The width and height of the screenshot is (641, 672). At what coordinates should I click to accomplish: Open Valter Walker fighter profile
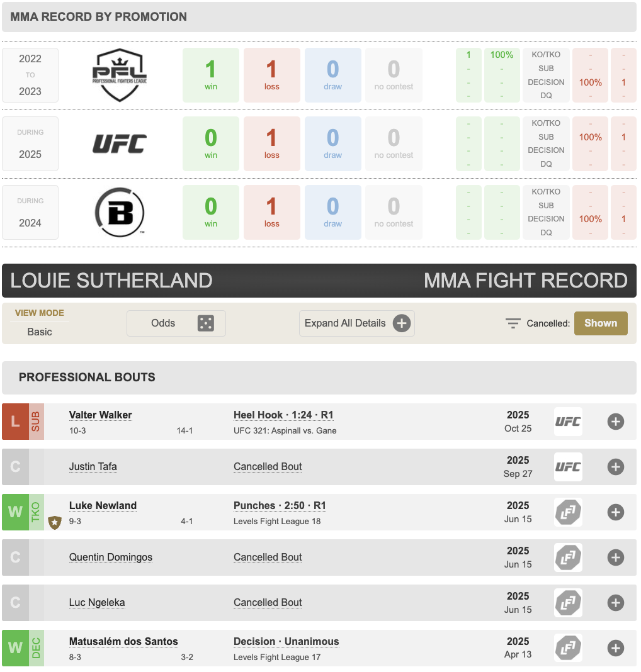[x=101, y=415]
